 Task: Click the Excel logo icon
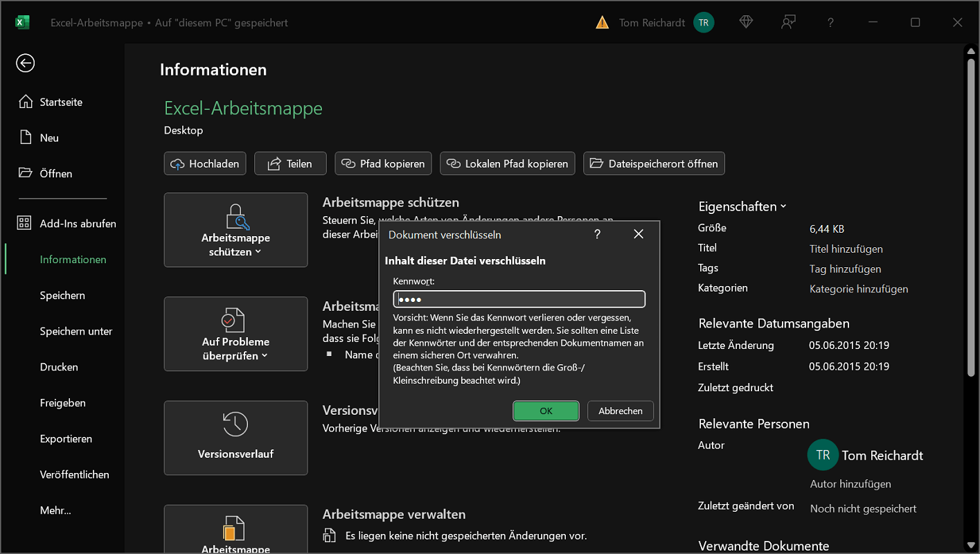[22, 22]
